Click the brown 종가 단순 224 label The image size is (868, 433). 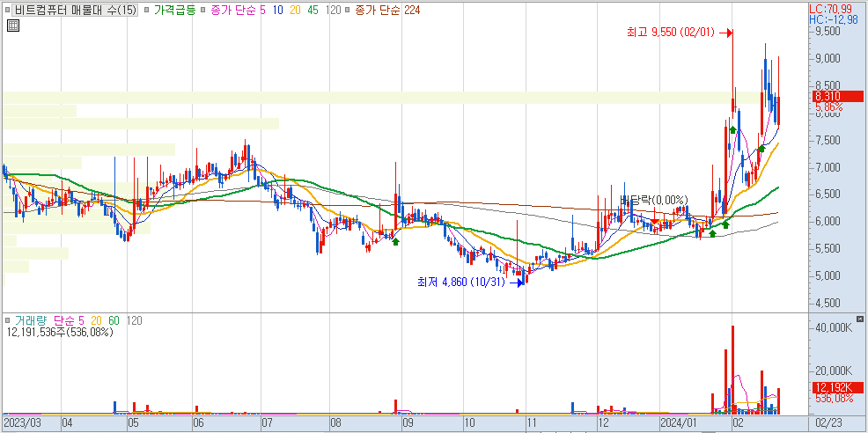388,10
